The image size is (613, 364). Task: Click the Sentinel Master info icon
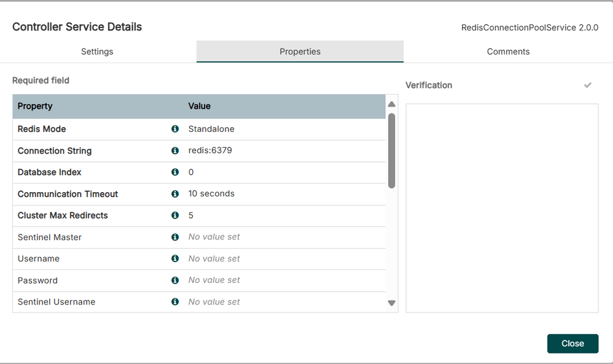174,237
